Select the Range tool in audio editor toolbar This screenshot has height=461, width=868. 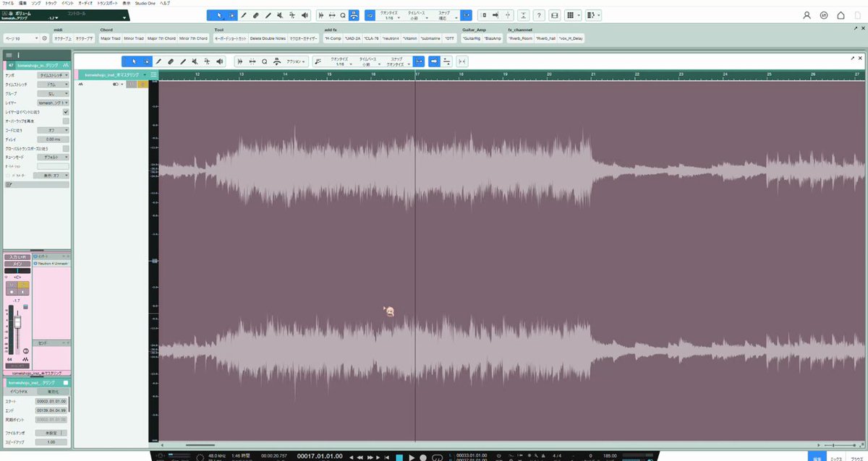[146, 61]
